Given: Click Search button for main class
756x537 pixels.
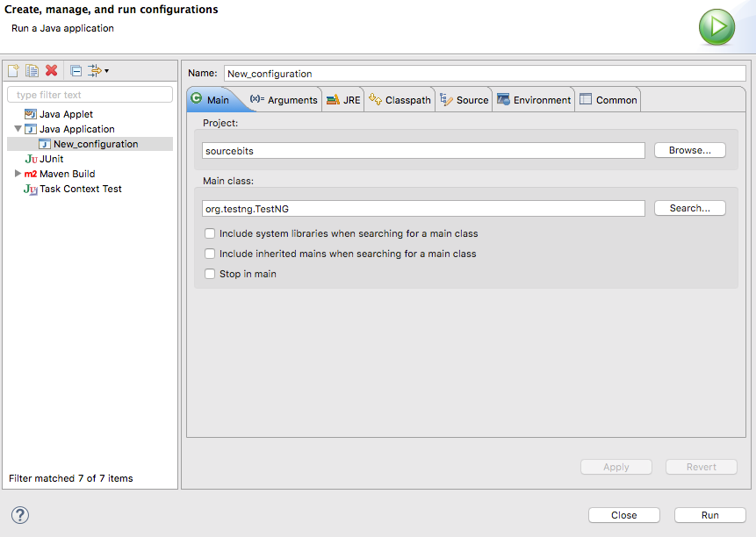Looking at the screenshot, I should point(689,208).
